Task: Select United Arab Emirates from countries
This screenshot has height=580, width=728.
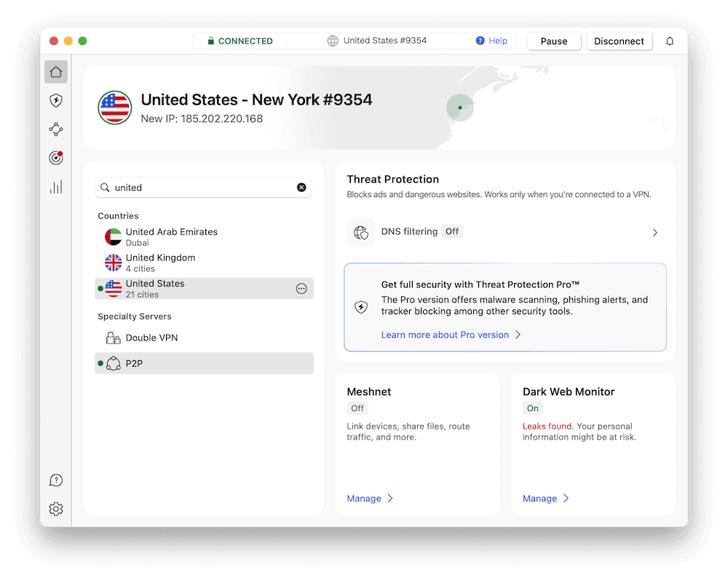Action: 204,237
